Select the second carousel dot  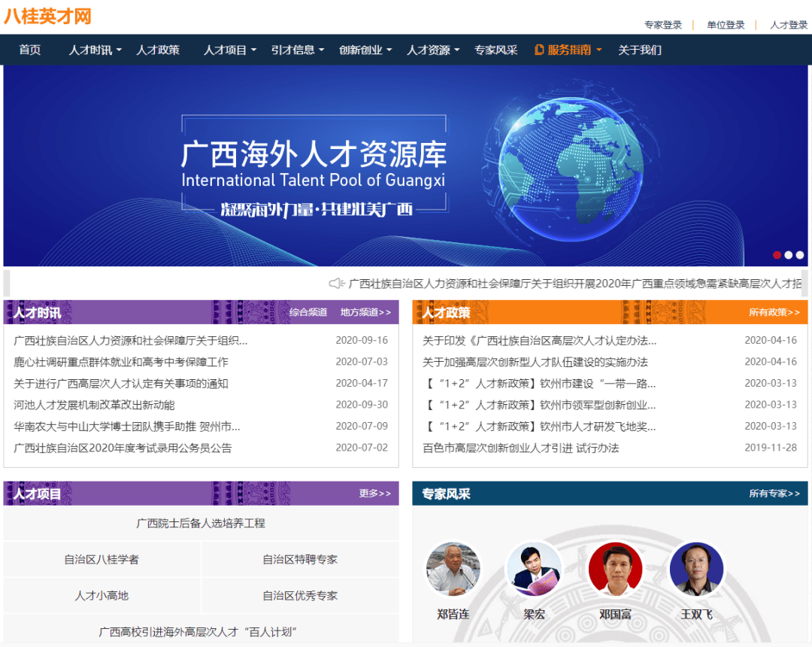tap(788, 255)
